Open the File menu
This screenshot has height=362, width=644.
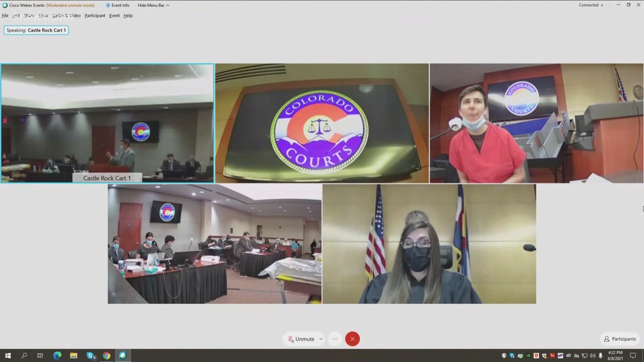(5, 15)
